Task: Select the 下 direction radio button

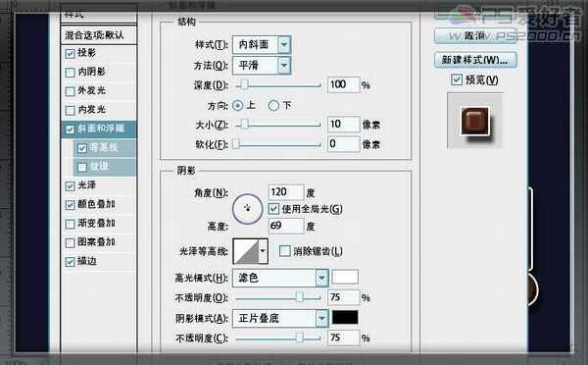Action: (273, 106)
